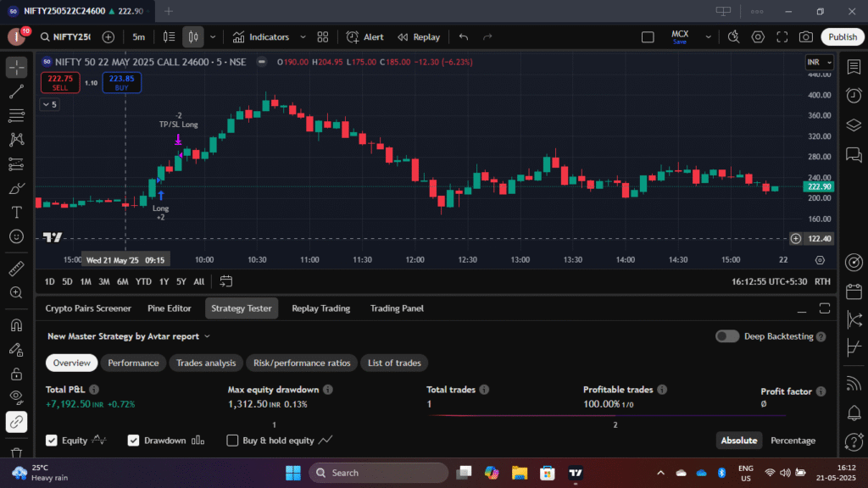This screenshot has height=488, width=868.
Task: Open the Trades analysis section
Action: coord(206,363)
